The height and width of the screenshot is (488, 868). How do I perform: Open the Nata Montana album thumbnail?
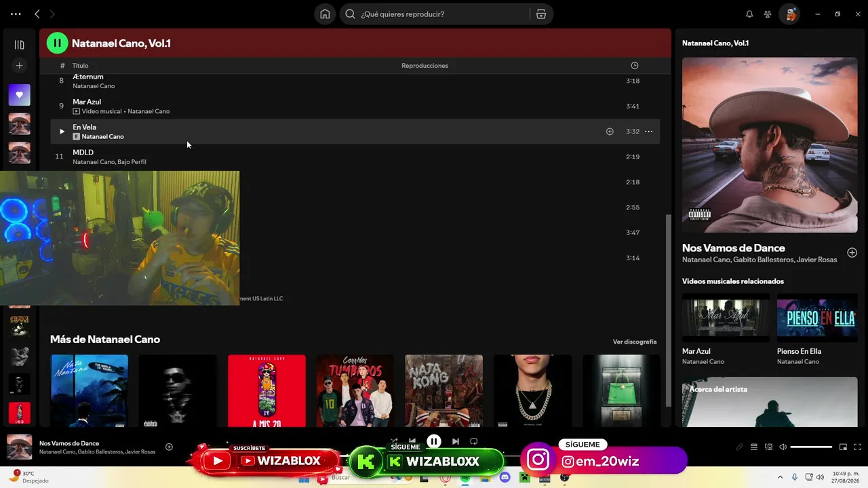(90, 390)
